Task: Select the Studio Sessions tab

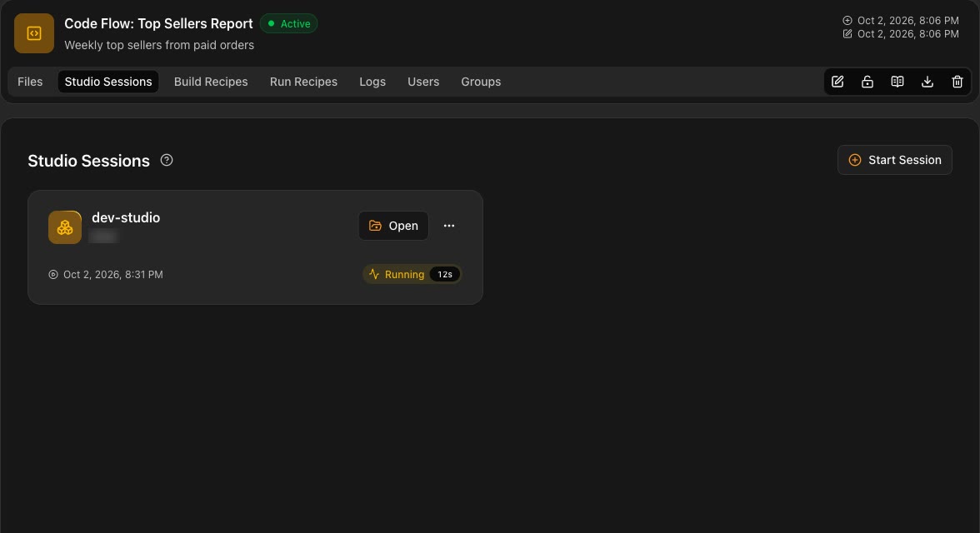Action: [x=108, y=82]
